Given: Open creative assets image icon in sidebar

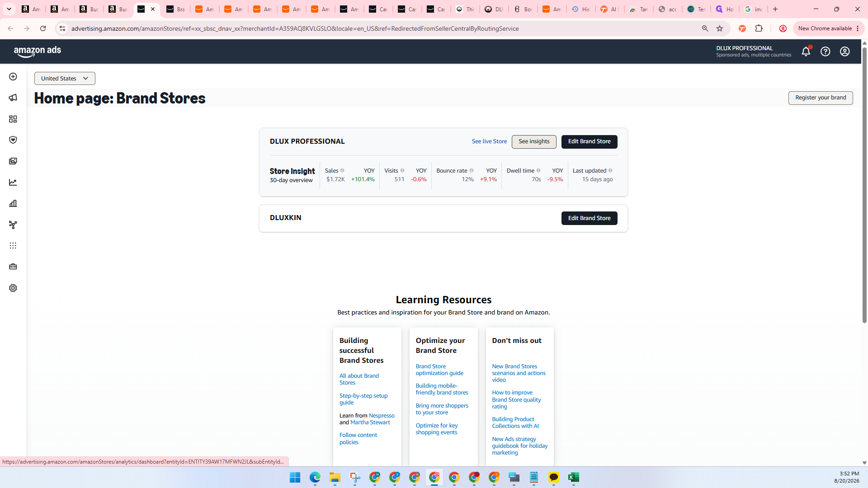Looking at the screenshot, I should 13,161.
